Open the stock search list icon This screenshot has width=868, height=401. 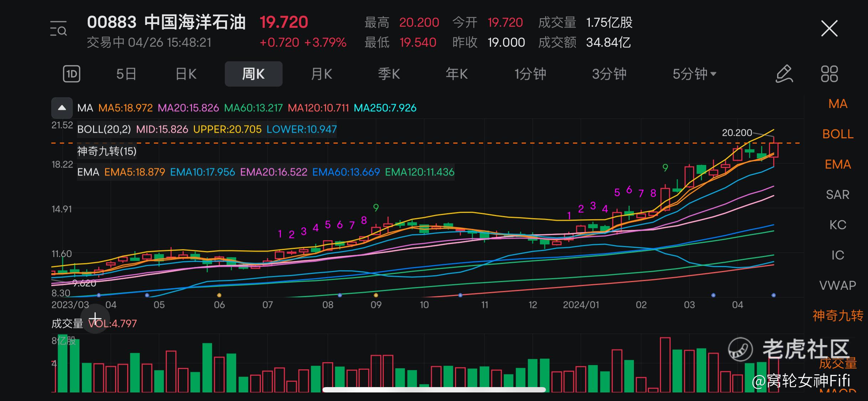click(x=58, y=29)
